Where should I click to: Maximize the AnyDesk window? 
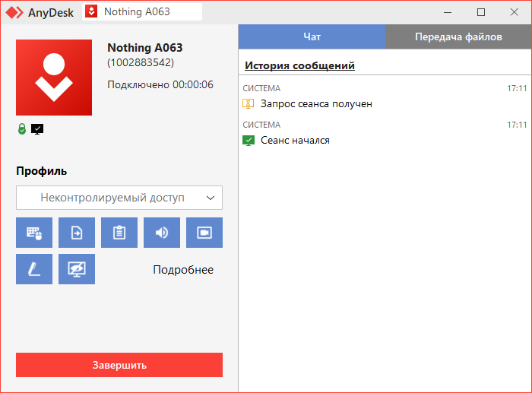coord(481,13)
